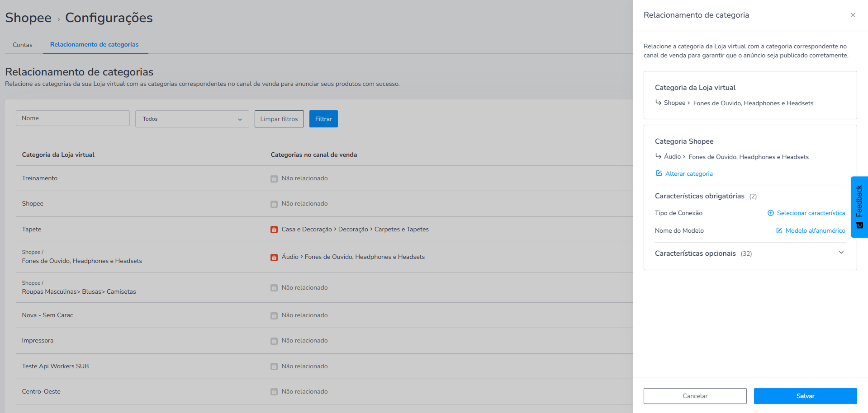Switch to the Contas tab
Image resolution: width=868 pixels, height=413 pixels.
coord(23,45)
